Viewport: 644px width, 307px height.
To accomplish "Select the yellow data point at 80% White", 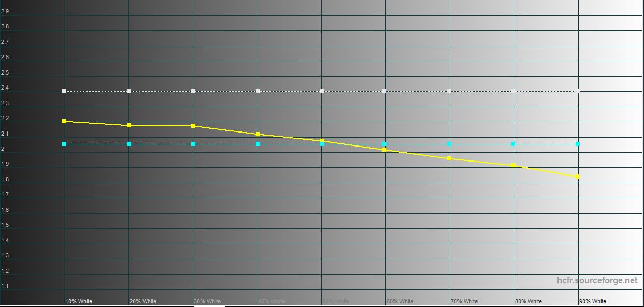I will pyautogui.click(x=513, y=165).
